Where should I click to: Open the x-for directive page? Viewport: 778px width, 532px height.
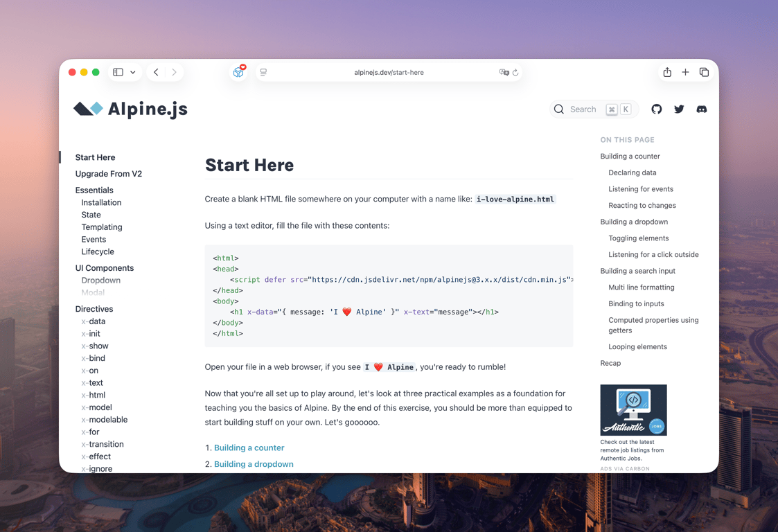90,432
